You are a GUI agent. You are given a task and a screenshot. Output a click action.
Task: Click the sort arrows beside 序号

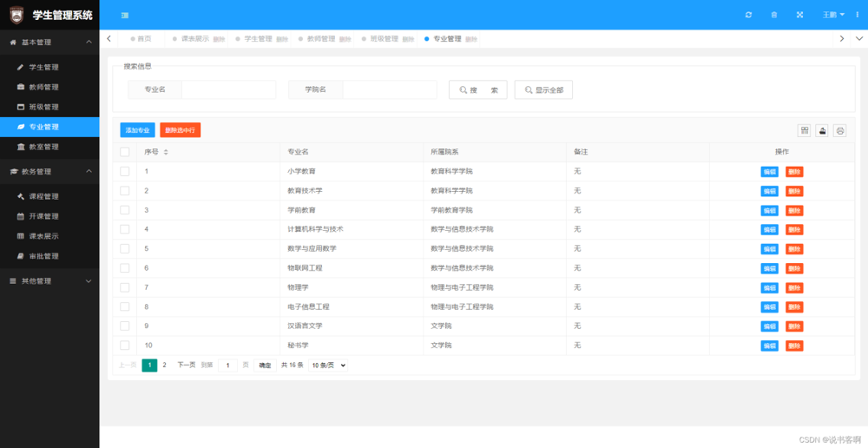(x=166, y=152)
